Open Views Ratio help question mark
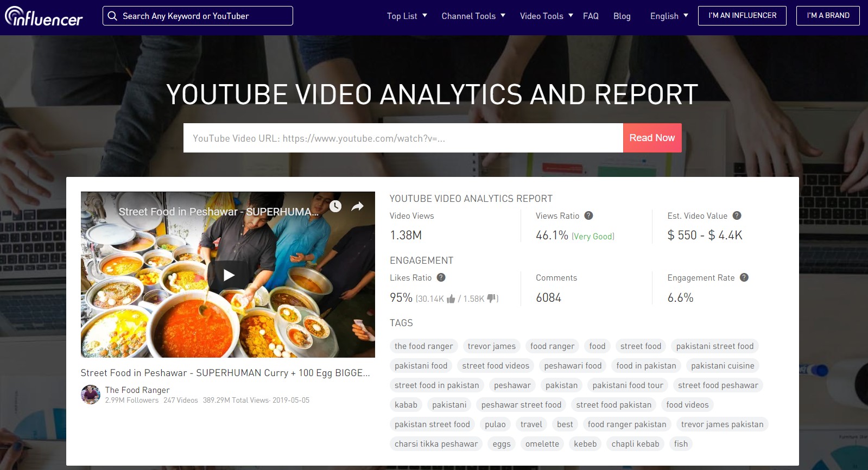The width and height of the screenshot is (868, 470). pos(588,215)
